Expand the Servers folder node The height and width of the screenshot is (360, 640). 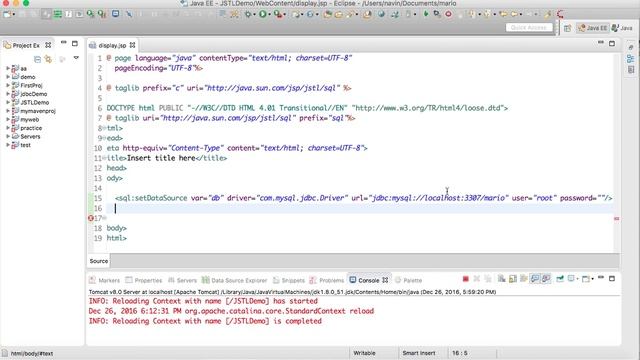[8, 136]
